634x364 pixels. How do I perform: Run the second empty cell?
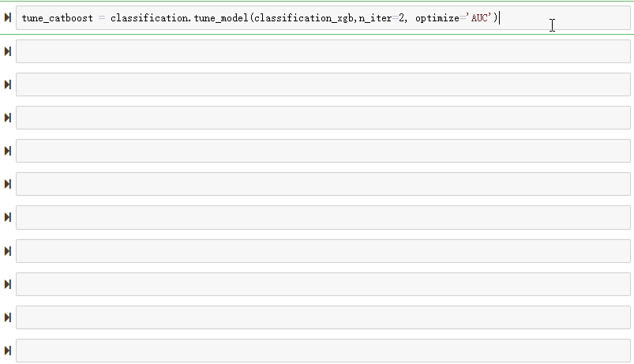[x=7, y=84]
